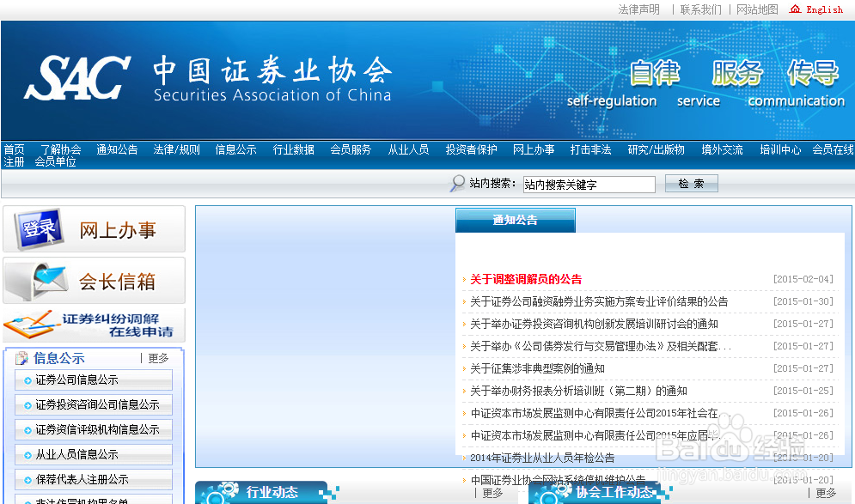Open 2014年证券业从业人员年检公告

(x=542, y=458)
